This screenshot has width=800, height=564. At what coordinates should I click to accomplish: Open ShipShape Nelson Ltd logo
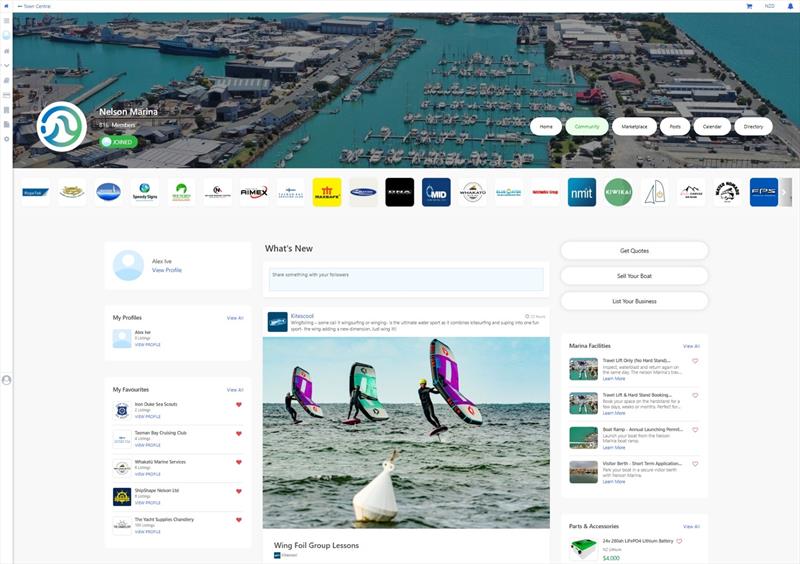[122, 497]
